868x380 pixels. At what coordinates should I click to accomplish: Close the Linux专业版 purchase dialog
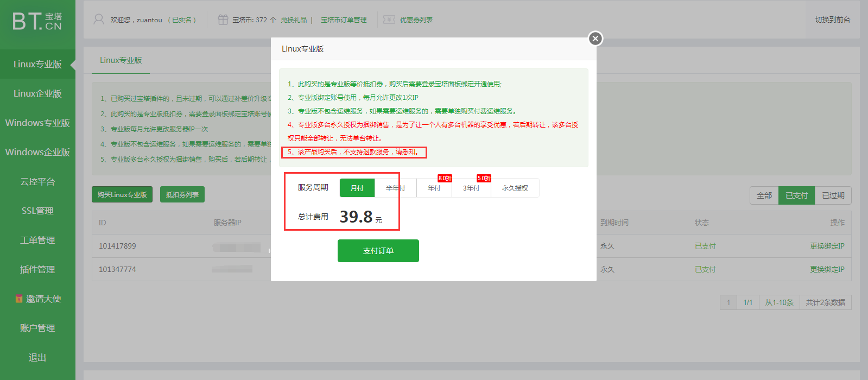coord(595,39)
